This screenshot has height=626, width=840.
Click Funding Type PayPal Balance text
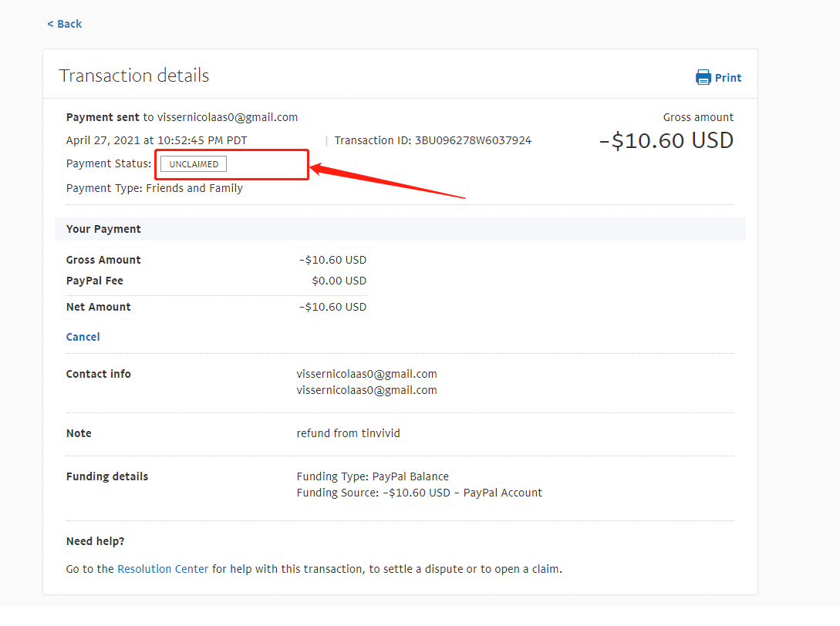[372, 476]
